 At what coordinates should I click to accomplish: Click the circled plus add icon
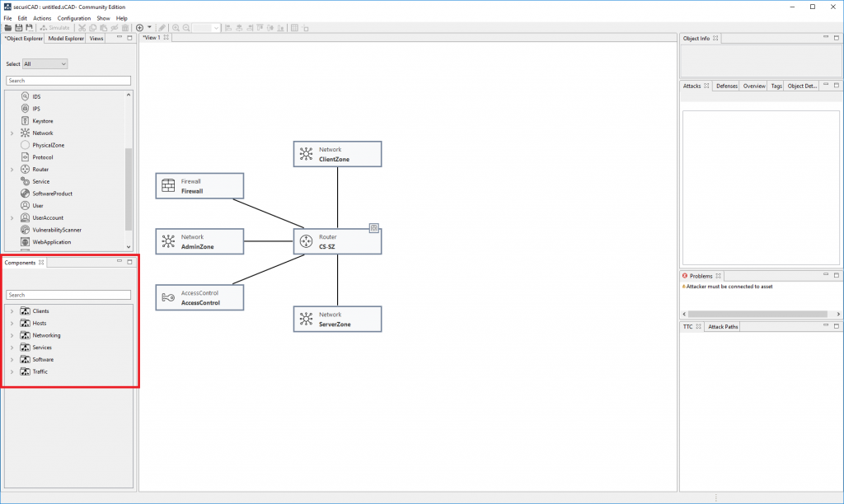pyautogui.click(x=140, y=28)
